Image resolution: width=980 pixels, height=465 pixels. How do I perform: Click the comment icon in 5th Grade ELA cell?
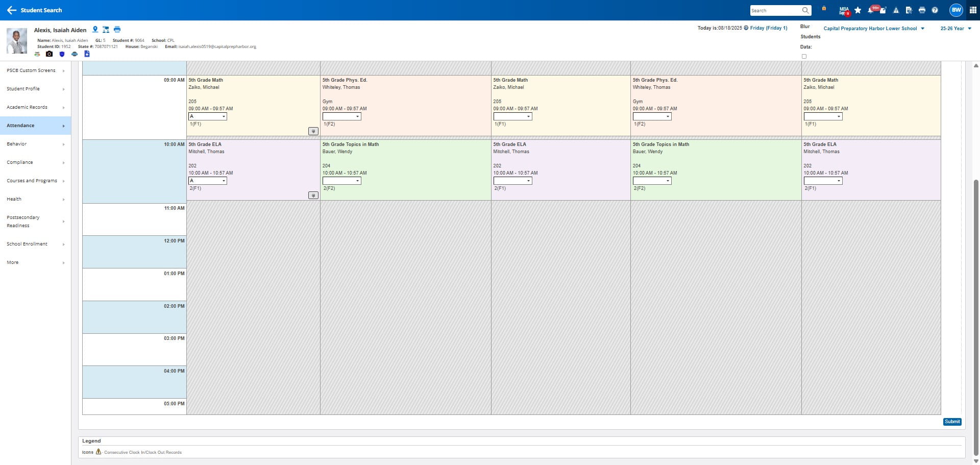[313, 195]
